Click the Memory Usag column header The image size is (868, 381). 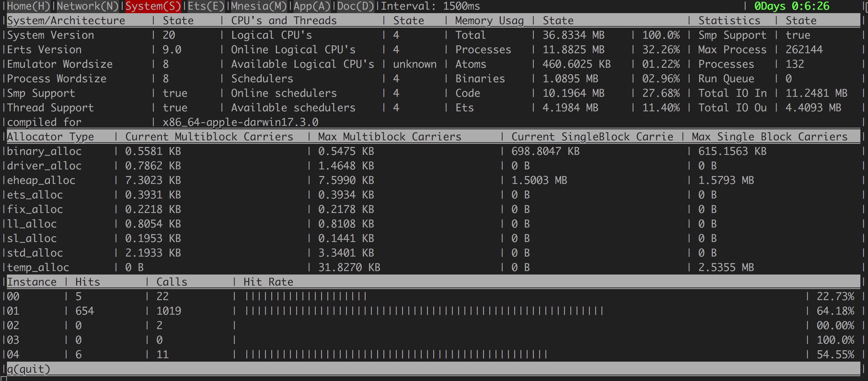489,21
